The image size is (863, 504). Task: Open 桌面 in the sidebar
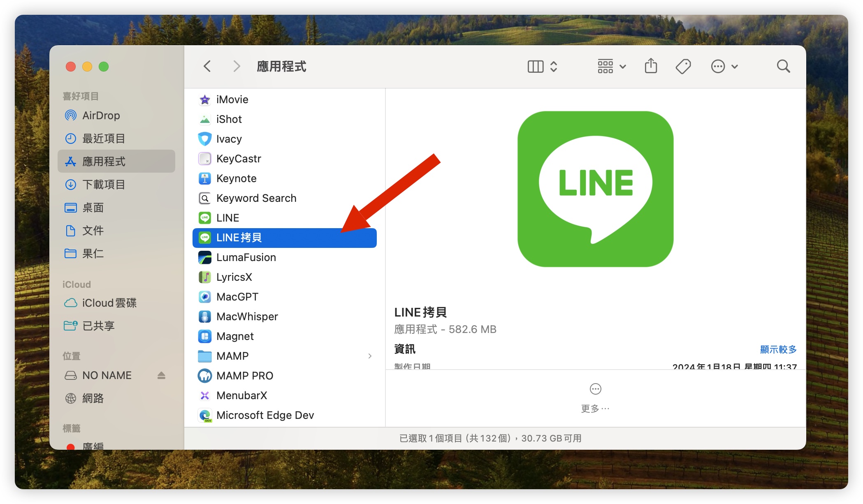click(116, 208)
